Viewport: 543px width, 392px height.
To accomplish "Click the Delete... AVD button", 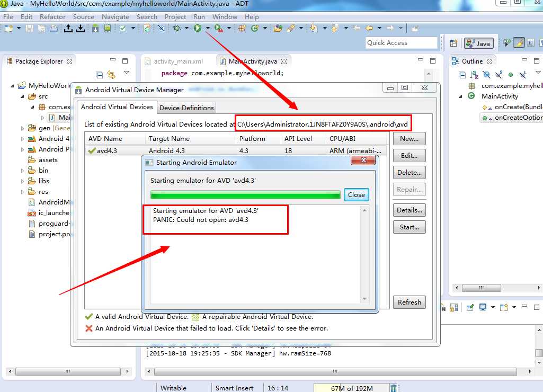I will point(410,173).
